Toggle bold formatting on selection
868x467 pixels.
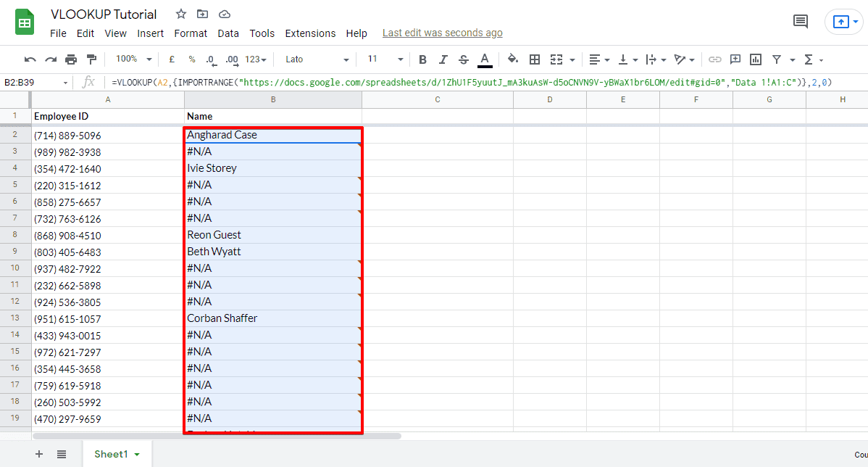[x=422, y=59]
